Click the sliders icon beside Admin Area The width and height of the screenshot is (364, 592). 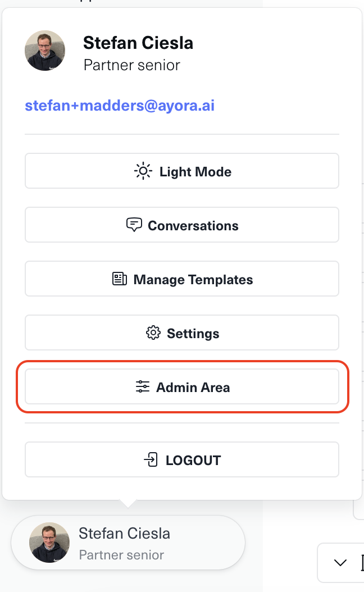[143, 387]
